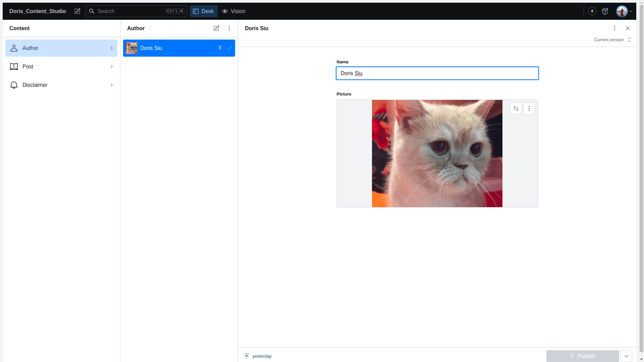644x362 pixels.
Task: Click the Search input field
Action: (131, 11)
